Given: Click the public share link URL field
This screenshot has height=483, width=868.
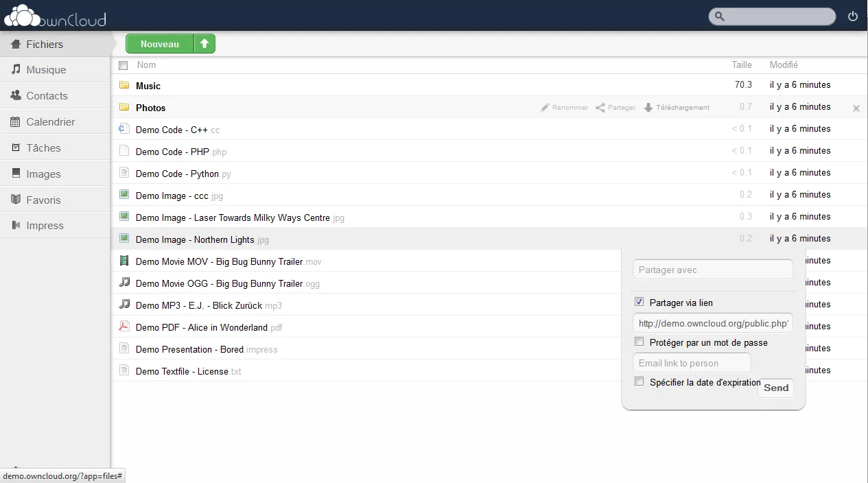Looking at the screenshot, I should coord(712,323).
